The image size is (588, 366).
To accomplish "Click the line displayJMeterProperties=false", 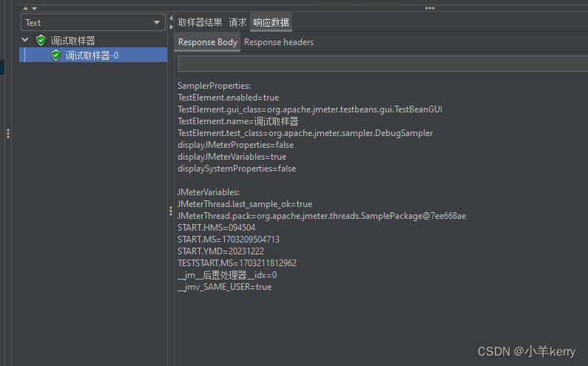I will click(235, 145).
